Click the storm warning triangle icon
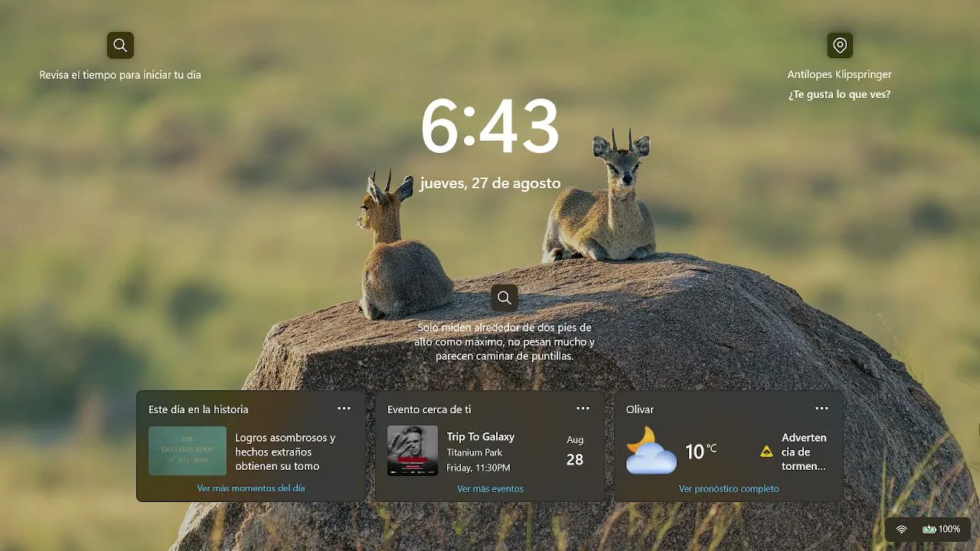The width and height of the screenshot is (980, 551). [766, 452]
